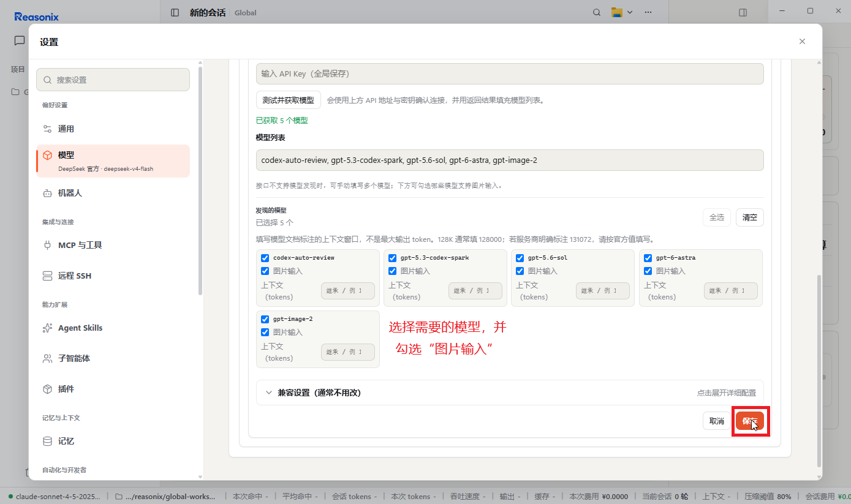Click the plug icon next to MCP 与工具

[x=47, y=245]
